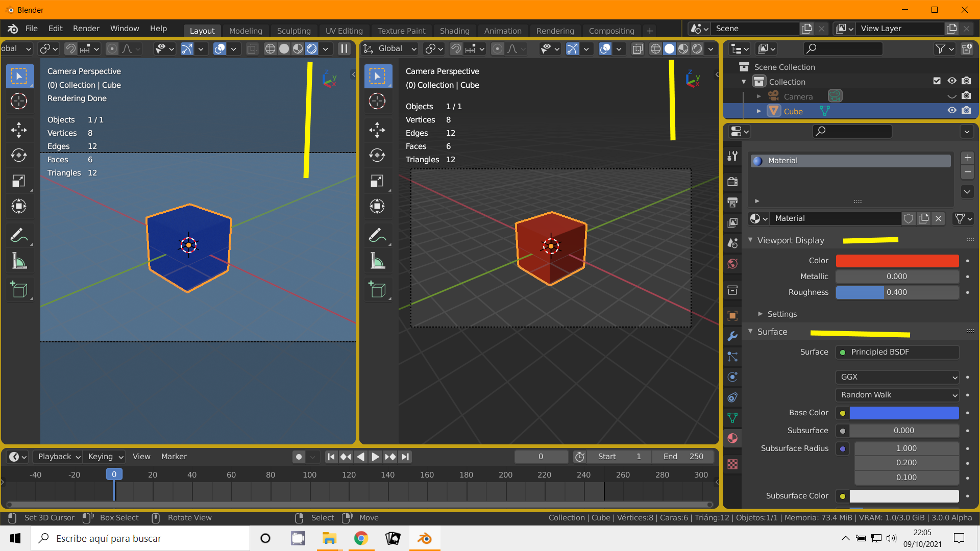Open the World properties tab

[732, 264]
